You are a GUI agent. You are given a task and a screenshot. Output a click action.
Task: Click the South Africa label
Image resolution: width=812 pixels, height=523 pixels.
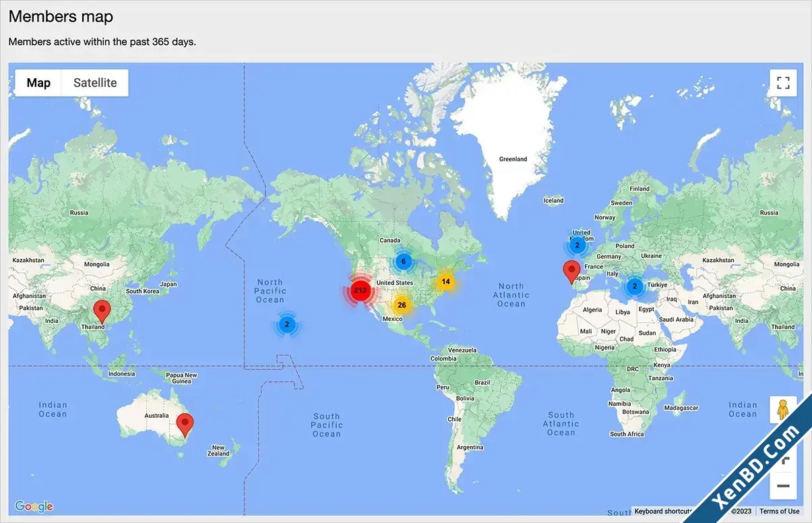pos(627,434)
